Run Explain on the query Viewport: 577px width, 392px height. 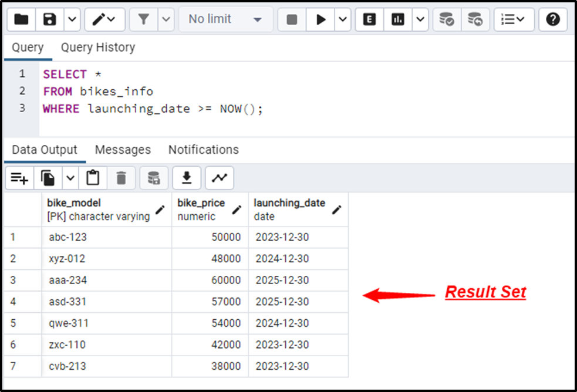coord(369,19)
